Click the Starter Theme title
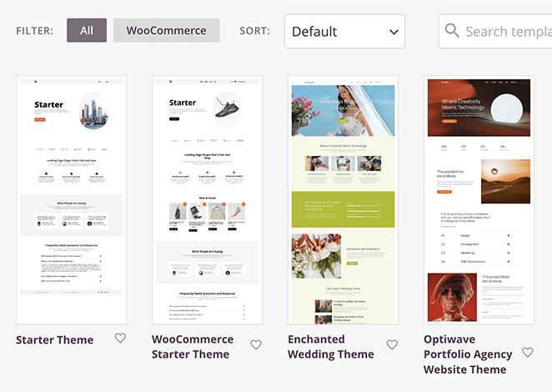The height and width of the screenshot is (392, 552). click(55, 339)
